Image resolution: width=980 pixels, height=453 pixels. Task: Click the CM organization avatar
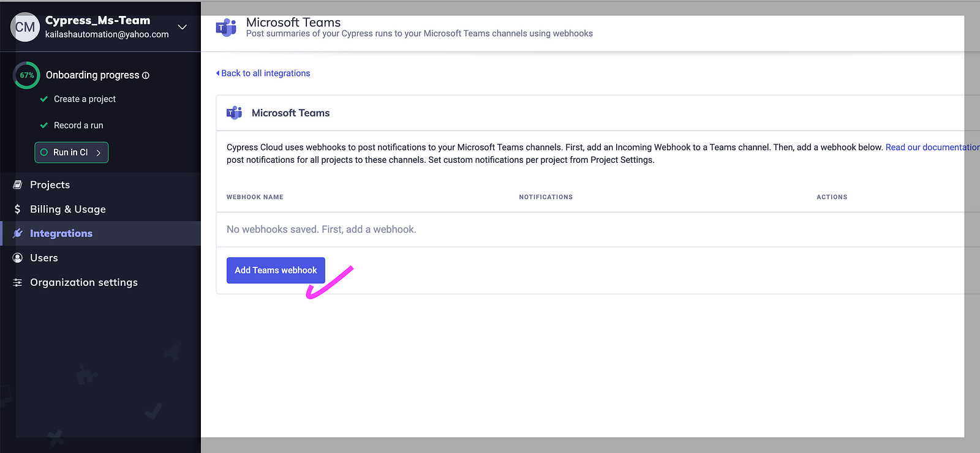pyautogui.click(x=25, y=27)
